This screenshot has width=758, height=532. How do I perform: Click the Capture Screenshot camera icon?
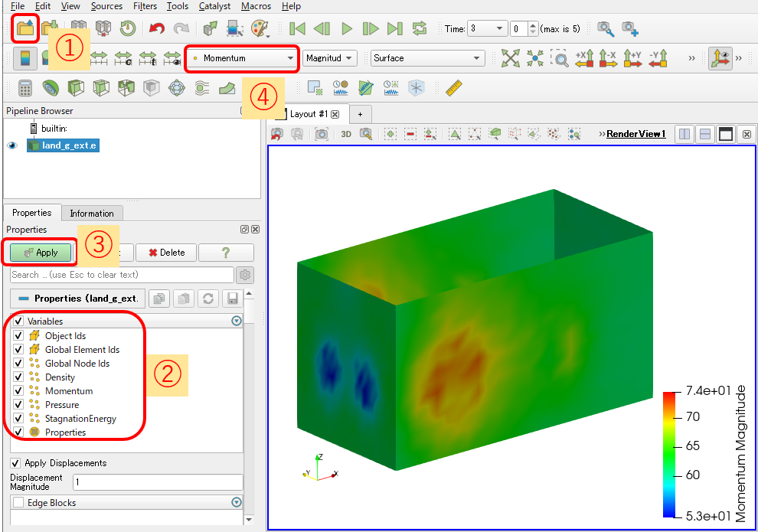click(x=322, y=134)
